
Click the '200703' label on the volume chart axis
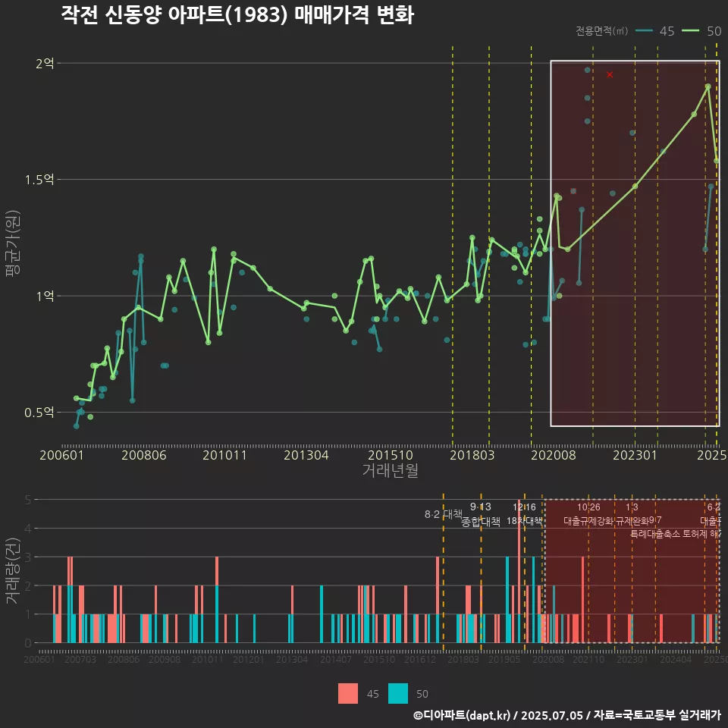pos(80,659)
